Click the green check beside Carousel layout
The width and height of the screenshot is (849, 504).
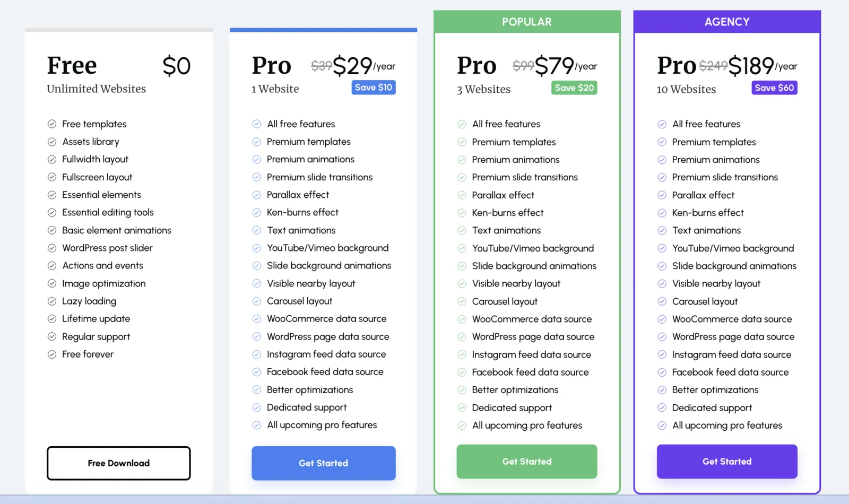pos(462,301)
